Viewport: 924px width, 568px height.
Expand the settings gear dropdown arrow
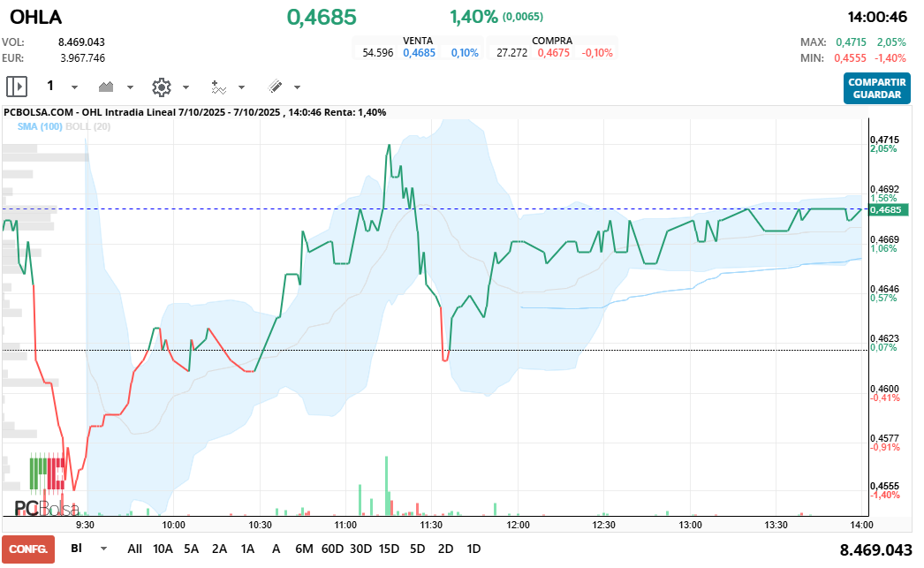[186, 87]
